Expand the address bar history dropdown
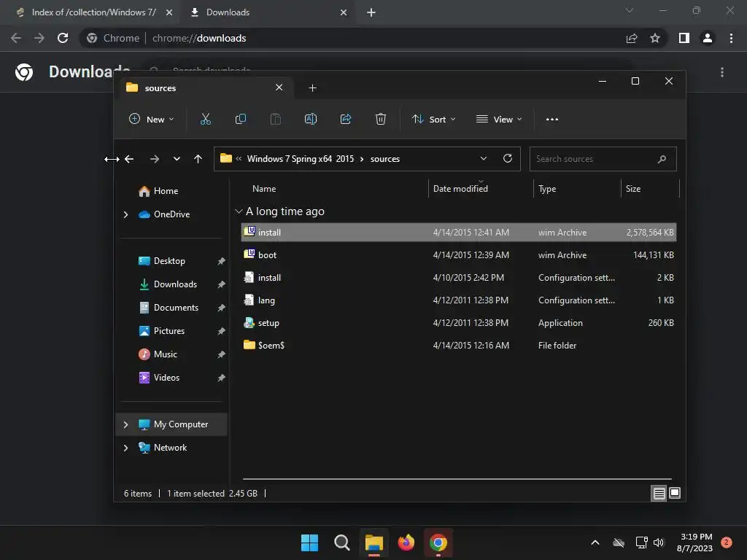Image resolution: width=747 pixels, height=560 pixels. click(x=484, y=158)
